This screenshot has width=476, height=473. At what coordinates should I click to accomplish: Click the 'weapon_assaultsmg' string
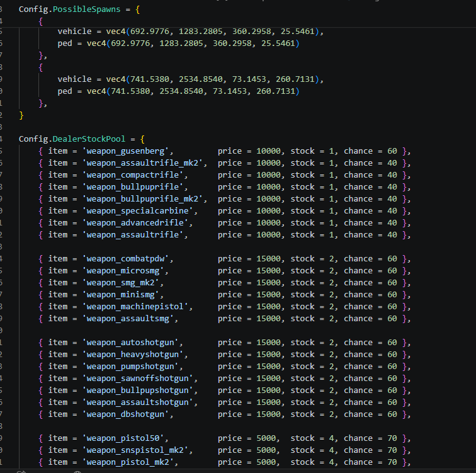click(x=128, y=319)
